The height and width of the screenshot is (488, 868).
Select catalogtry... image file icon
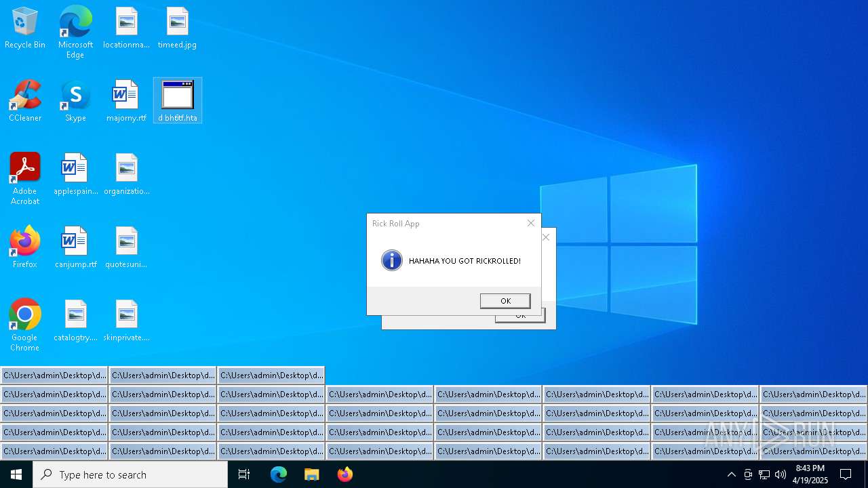pyautogui.click(x=75, y=321)
